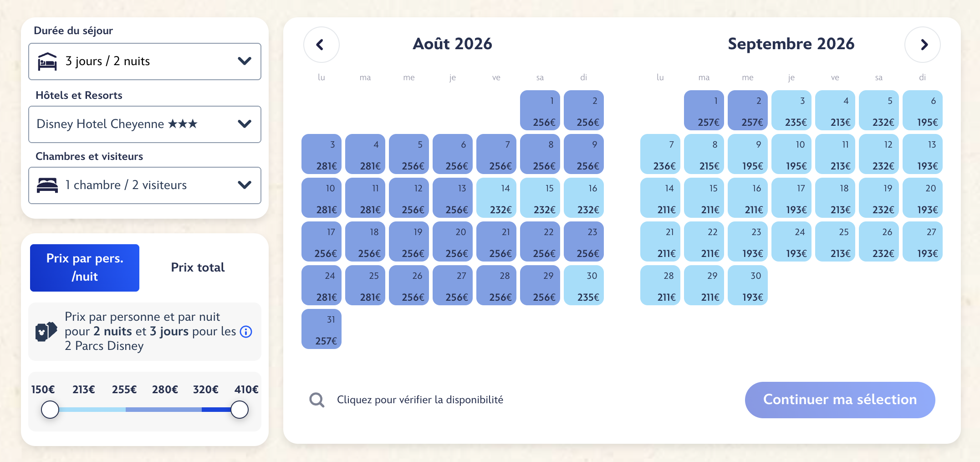Expand the Disney Hotel Cheyenne hotel selector
The height and width of the screenshot is (462, 980).
pyautogui.click(x=145, y=124)
